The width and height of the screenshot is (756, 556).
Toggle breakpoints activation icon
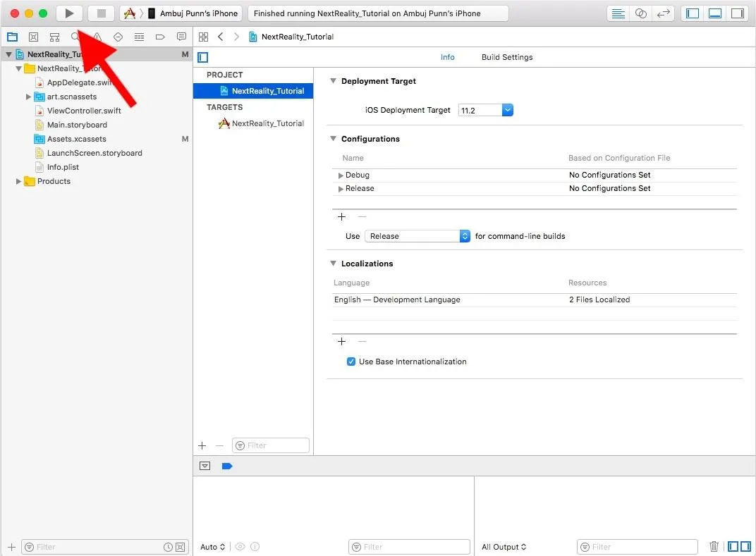coord(227,466)
